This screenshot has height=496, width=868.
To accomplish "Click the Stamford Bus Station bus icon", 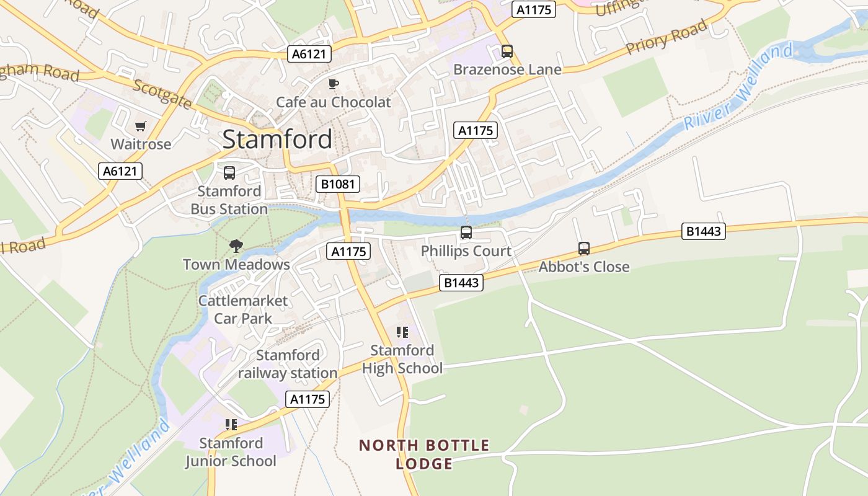I will [x=229, y=173].
